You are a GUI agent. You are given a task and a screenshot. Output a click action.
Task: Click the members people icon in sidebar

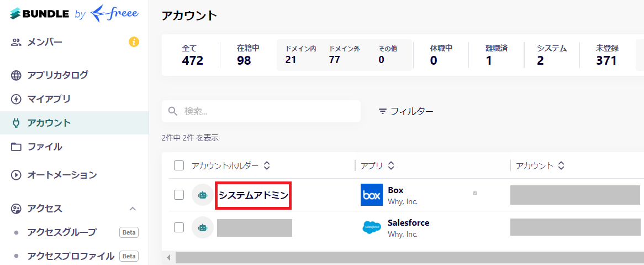tap(16, 42)
